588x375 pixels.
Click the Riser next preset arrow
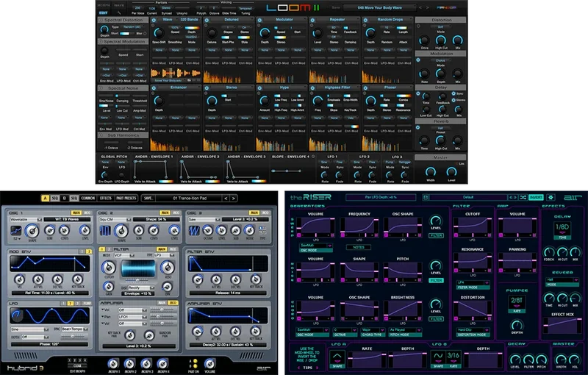[x=515, y=197]
